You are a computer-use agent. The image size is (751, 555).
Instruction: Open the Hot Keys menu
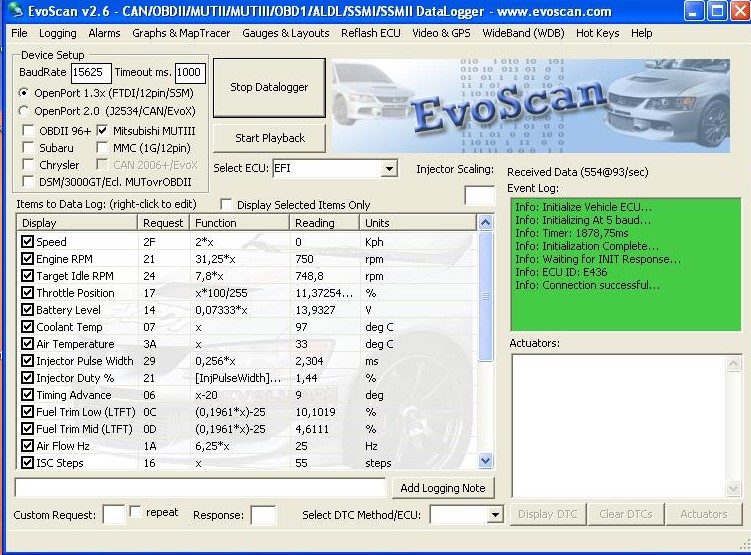[597, 33]
